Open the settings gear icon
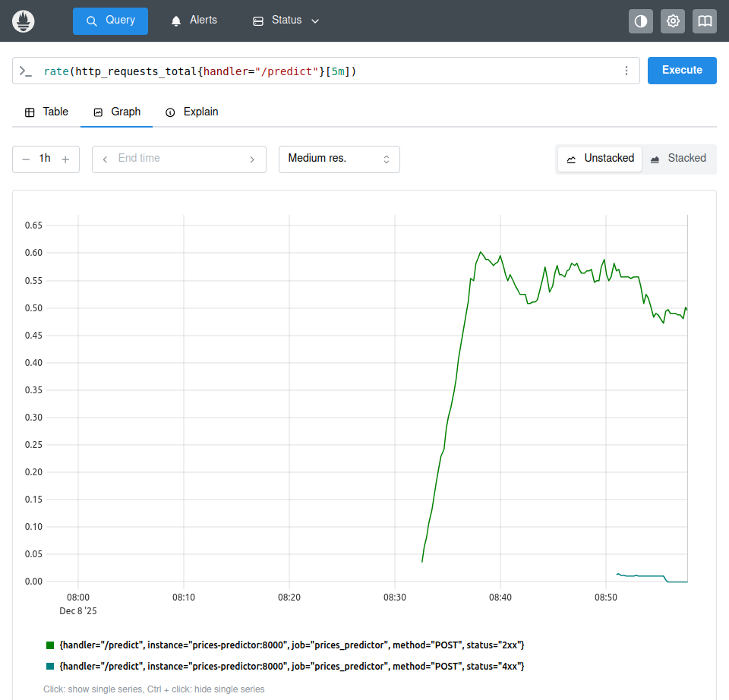 [673, 21]
